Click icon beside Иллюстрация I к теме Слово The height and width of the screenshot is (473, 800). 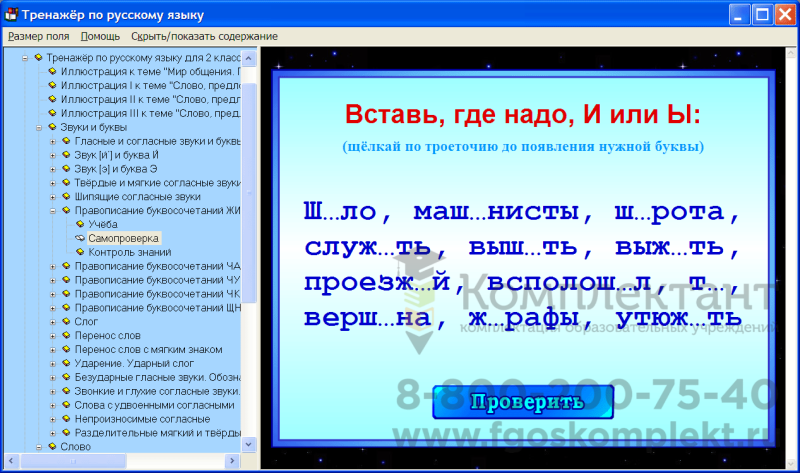coord(52,85)
